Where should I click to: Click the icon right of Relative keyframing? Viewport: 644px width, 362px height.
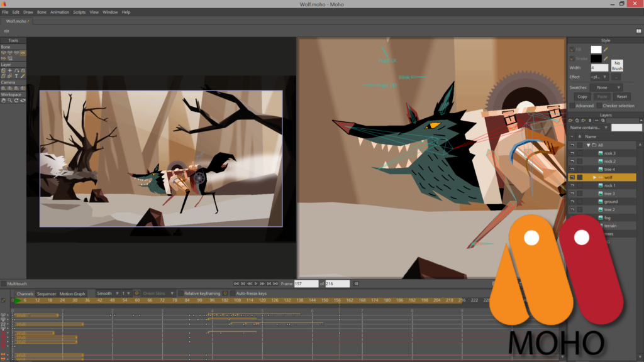tap(225, 293)
